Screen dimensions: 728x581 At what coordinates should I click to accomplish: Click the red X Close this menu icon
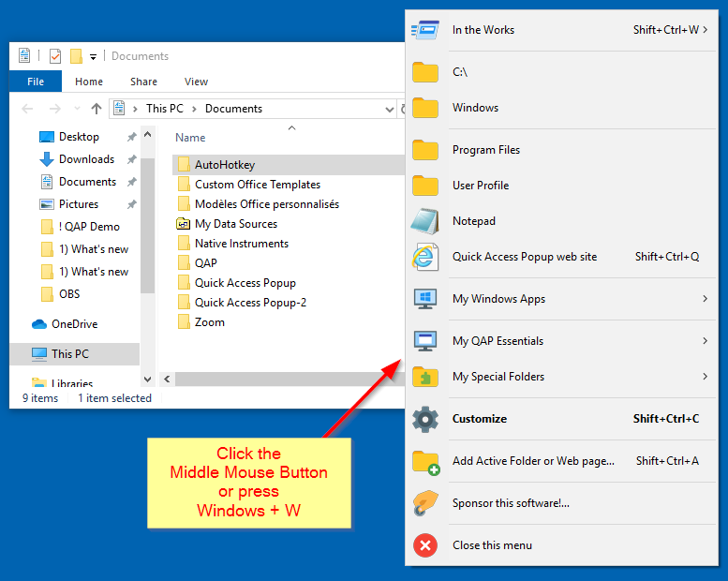(x=424, y=545)
